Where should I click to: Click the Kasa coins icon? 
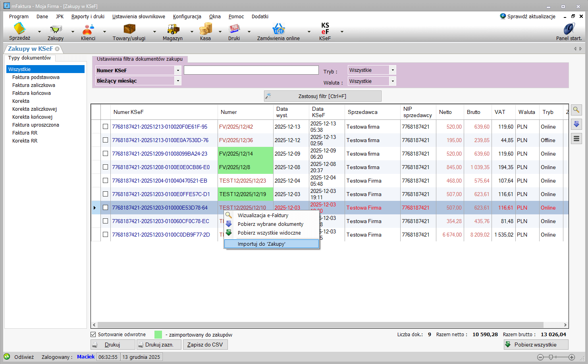pyautogui.click(x=205, y=29)
